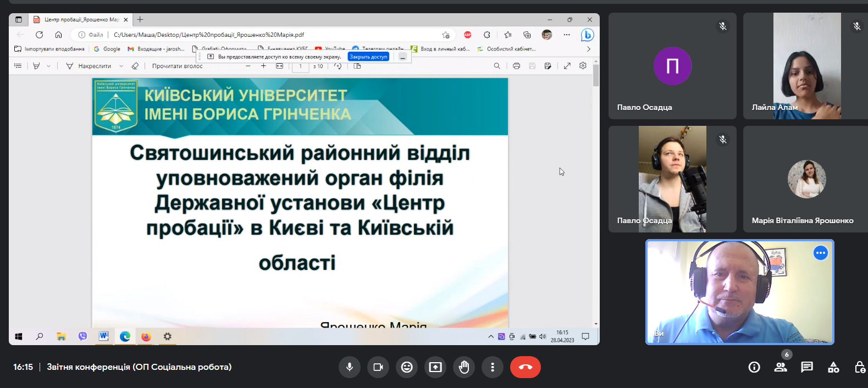Viewport: 868px width, 388px height.
Task: Open the emoji reactions button
Action: [x=407, y=367]
